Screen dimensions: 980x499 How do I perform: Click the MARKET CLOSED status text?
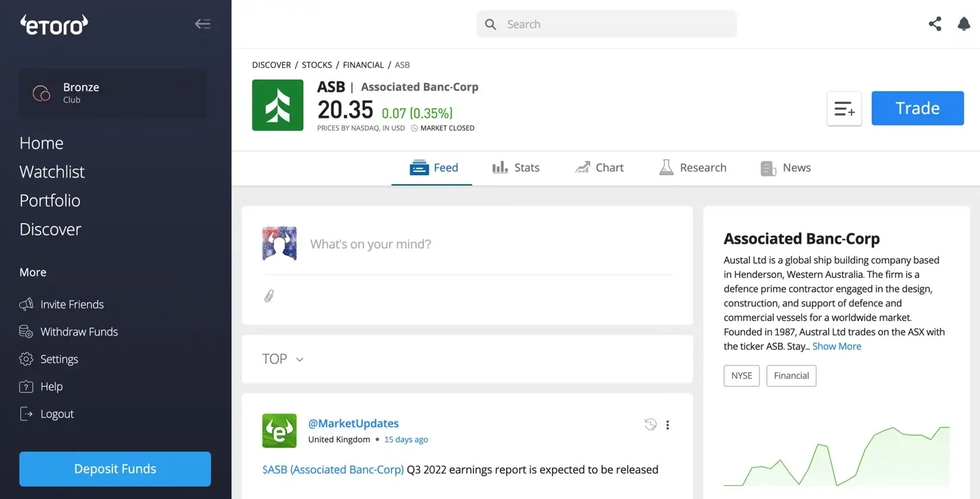point(447,128)
